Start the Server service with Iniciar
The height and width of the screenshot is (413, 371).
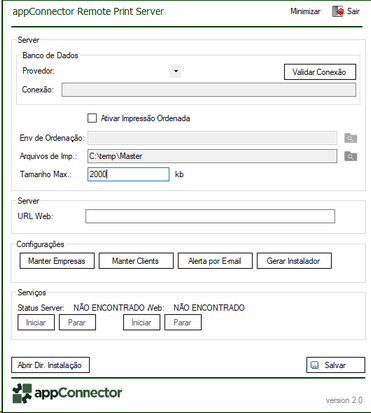pos(36,322)
